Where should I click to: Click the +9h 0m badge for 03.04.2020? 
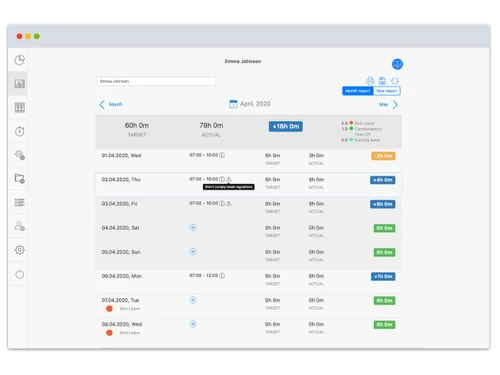coord(383,204)
